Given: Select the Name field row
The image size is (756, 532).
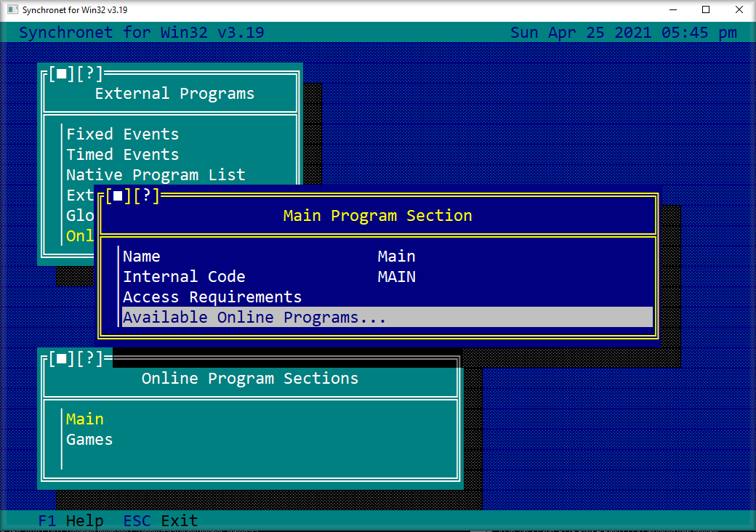Looking at the screenshot, I should tap(387, 257).
